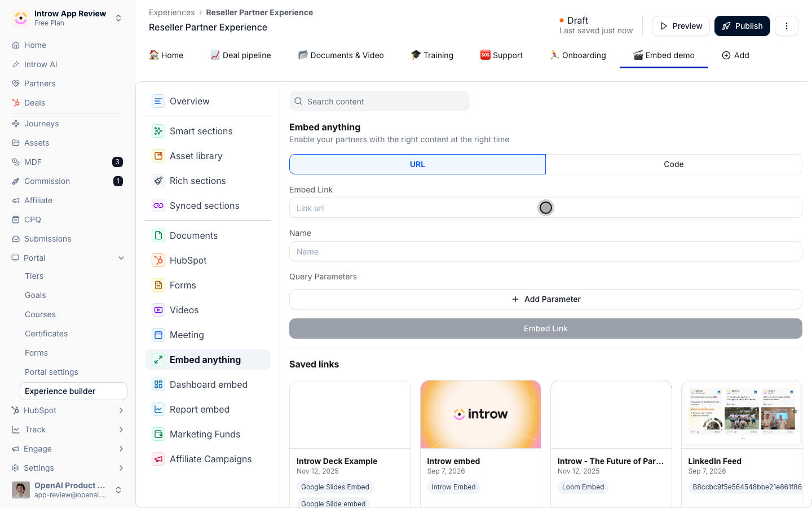This screenshot has height=508, width=812.
Task: Click the Name input field
Action: [x=546, y=251]
